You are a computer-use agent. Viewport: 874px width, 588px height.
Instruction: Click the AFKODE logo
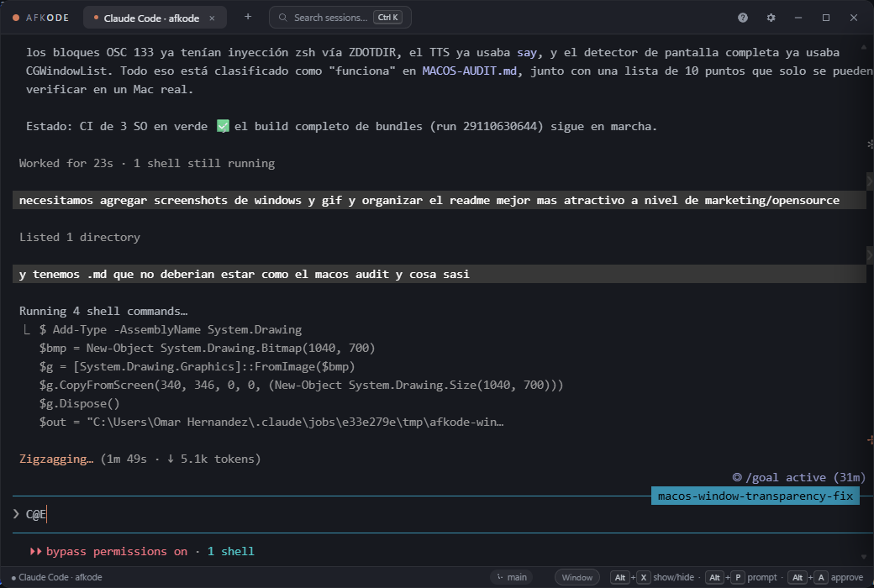[40, 18]
